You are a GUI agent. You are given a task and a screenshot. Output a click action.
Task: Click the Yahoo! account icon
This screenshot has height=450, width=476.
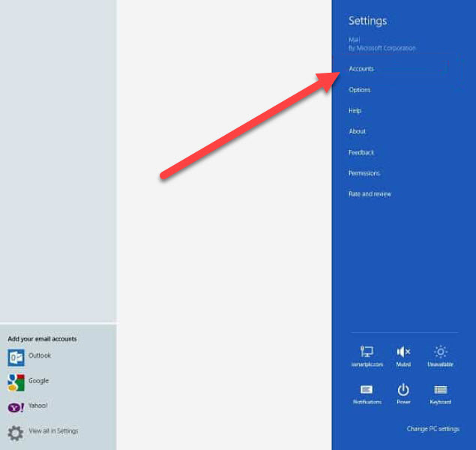pos(16,407)
